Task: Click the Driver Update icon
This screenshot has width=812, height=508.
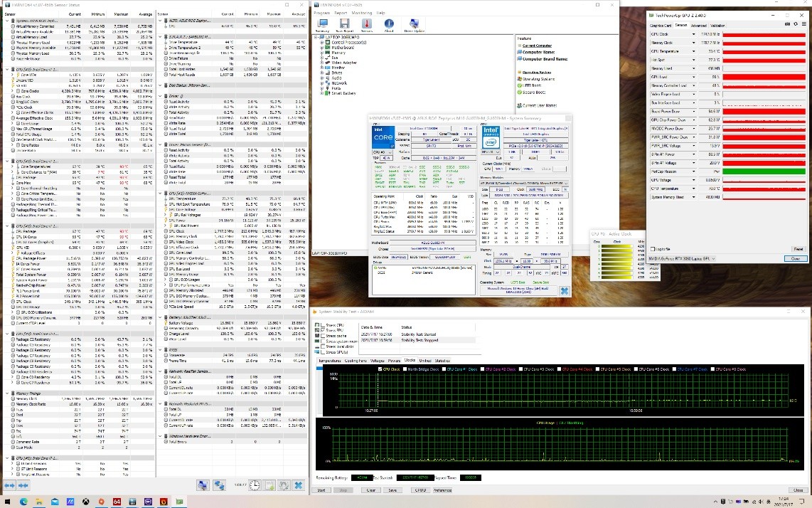Action: [414, 24]
